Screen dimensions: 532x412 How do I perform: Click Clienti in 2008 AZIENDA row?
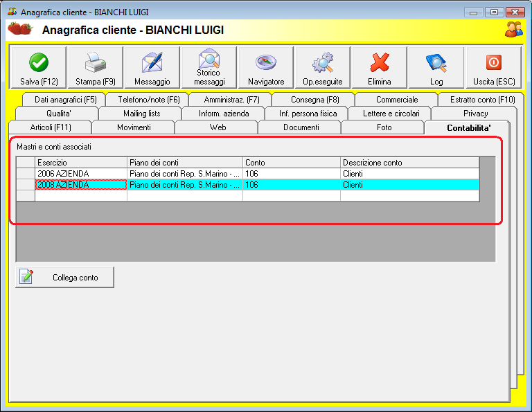410,185
